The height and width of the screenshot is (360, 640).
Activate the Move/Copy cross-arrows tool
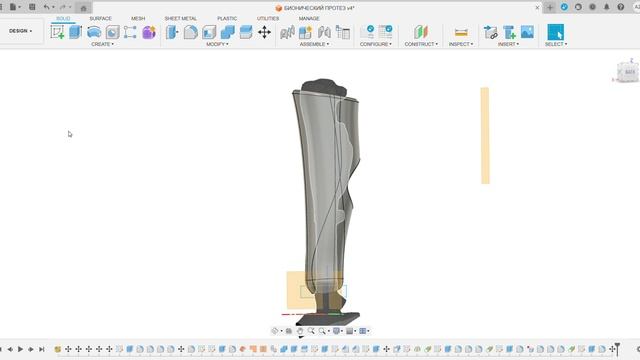tap(264, 32)
